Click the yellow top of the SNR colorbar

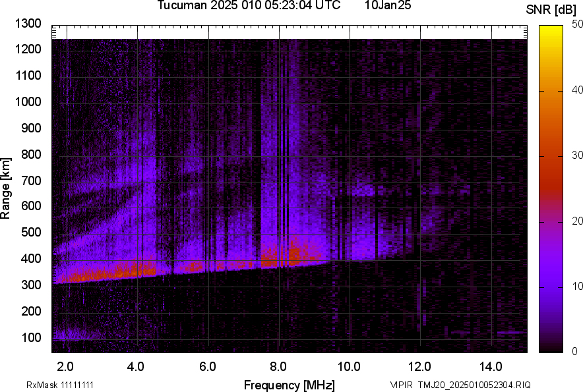[550, 30]
